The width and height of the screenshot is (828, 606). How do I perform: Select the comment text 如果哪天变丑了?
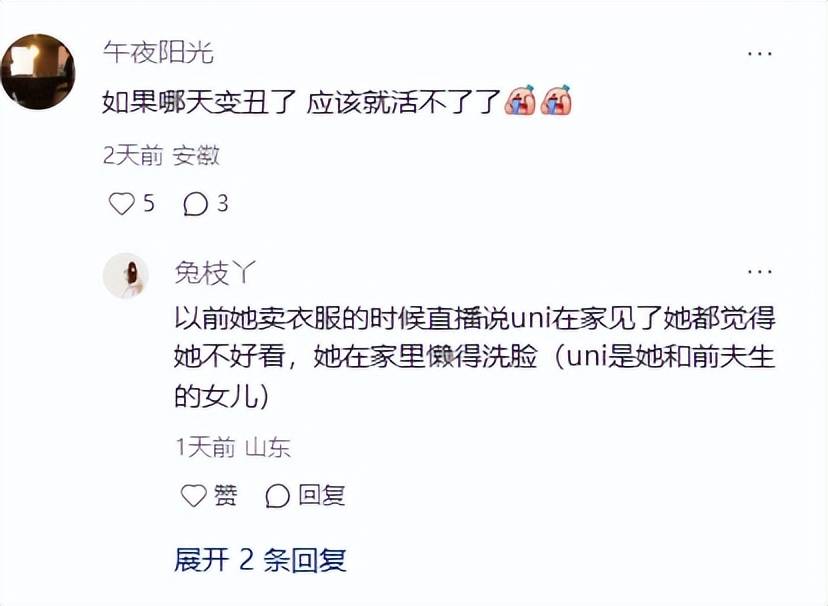[x=199, y=102]
